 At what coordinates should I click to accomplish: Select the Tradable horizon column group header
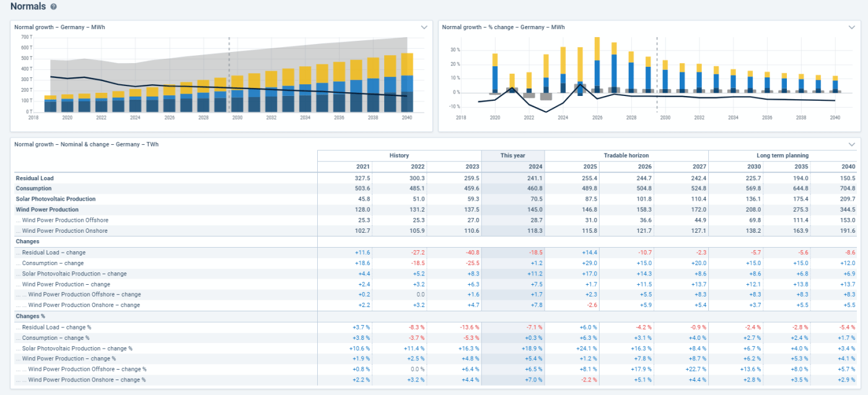point(626,155)
